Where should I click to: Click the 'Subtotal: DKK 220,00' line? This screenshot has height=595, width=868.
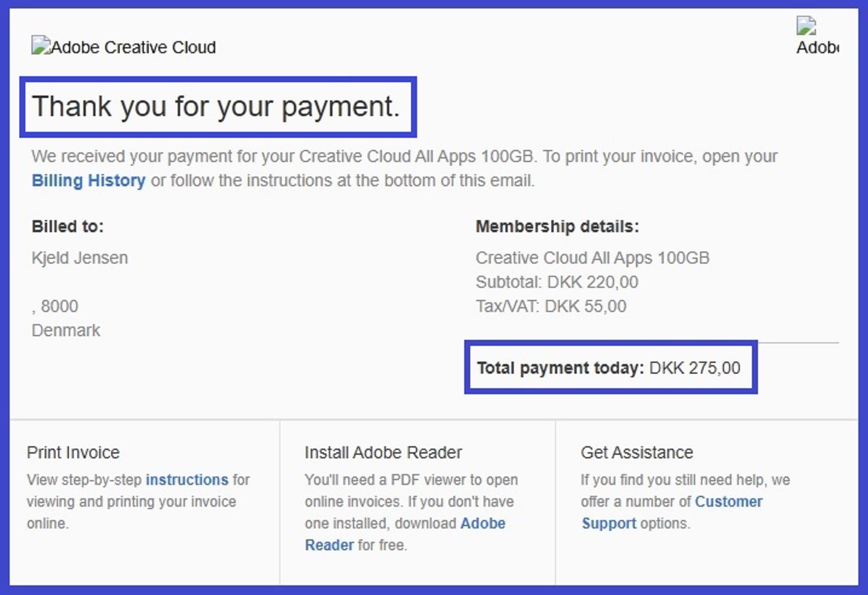(557, 282)
